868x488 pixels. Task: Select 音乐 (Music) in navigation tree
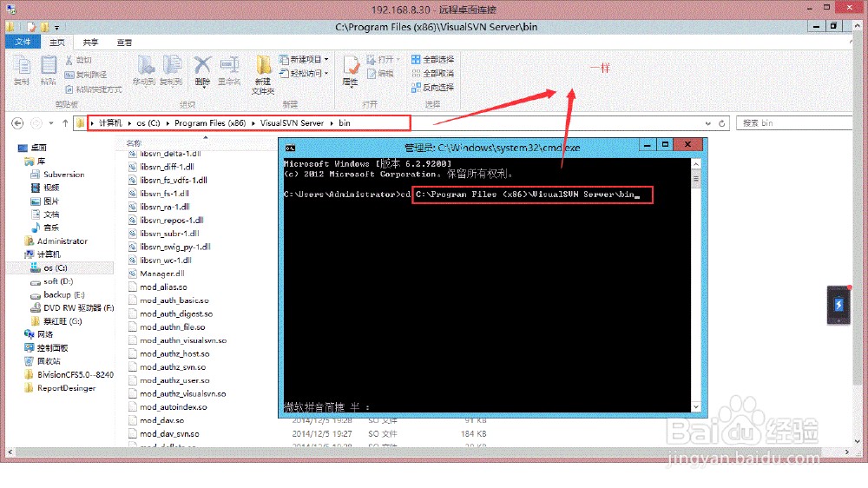click(x=45, y=228)
